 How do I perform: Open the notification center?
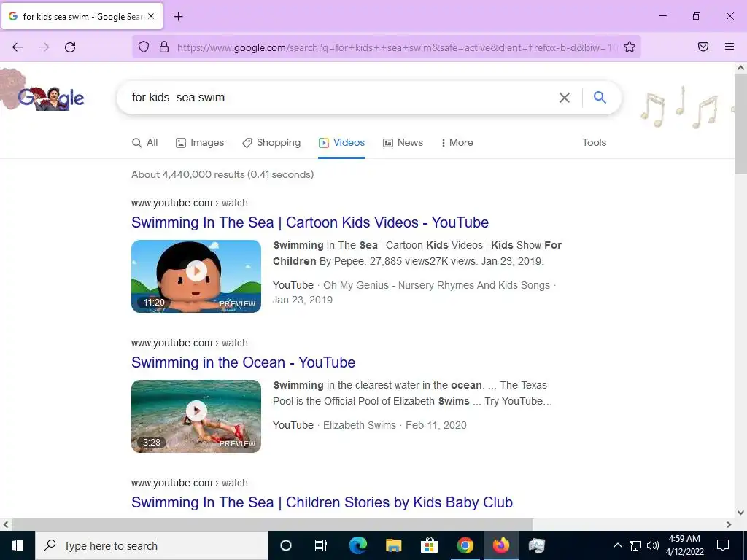tap(723, 545)
